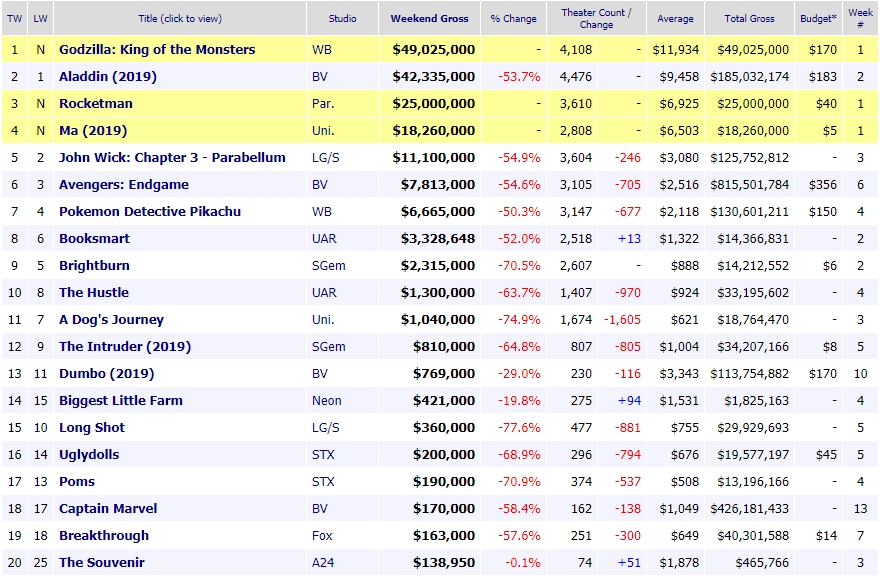Click 'The Souvenir' title link

tap(102, 561)
